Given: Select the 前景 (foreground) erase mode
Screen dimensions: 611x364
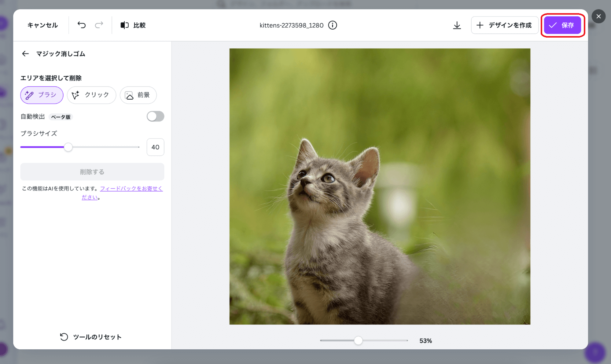Looking at the screenshot, I should tap(138, 95).
